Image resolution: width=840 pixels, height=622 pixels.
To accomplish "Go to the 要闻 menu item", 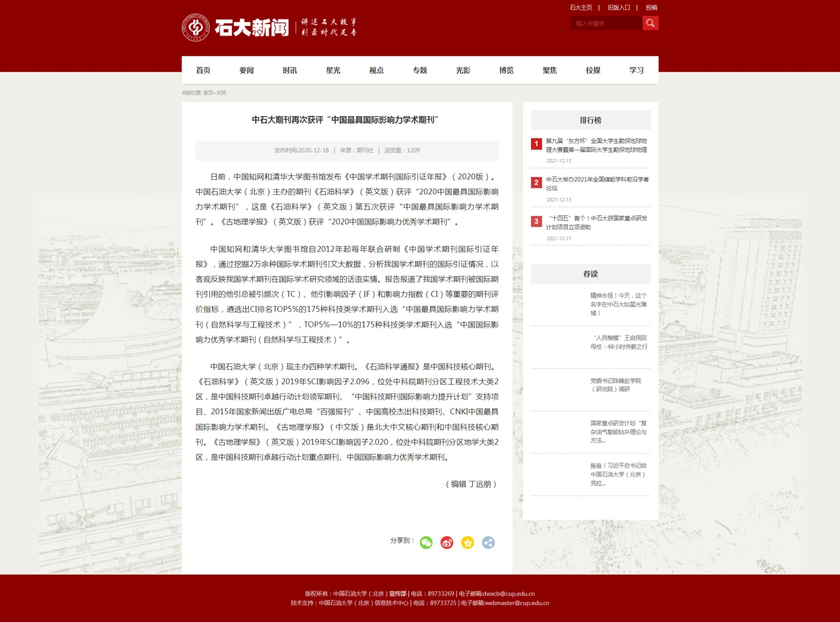I will [x=246, y=70].
